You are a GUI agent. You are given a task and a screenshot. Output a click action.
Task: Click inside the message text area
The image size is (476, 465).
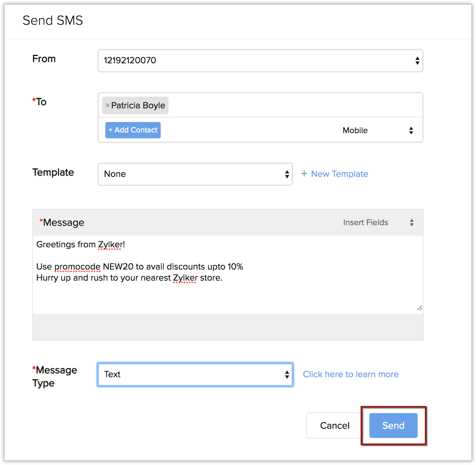pos(228,275)
